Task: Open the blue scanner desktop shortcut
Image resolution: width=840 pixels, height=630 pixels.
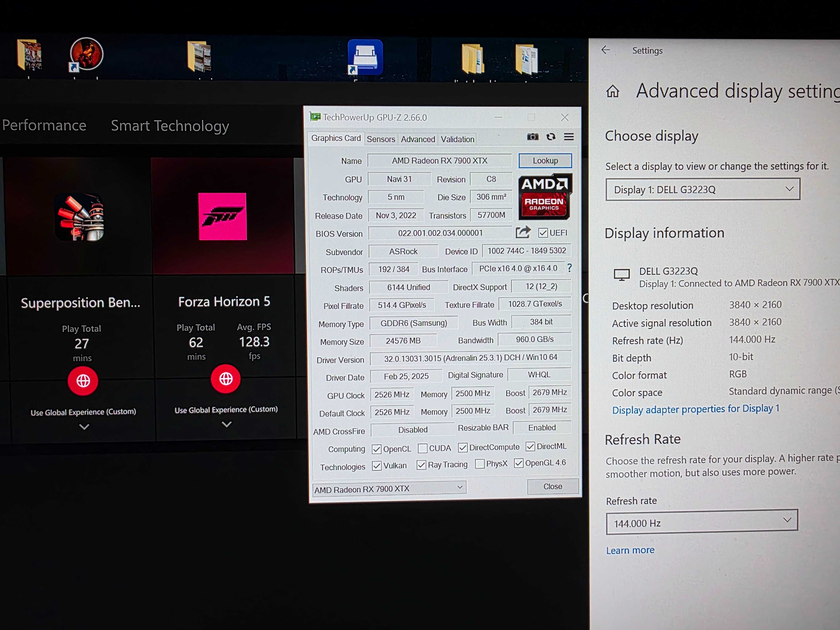Action: (365, 57)
